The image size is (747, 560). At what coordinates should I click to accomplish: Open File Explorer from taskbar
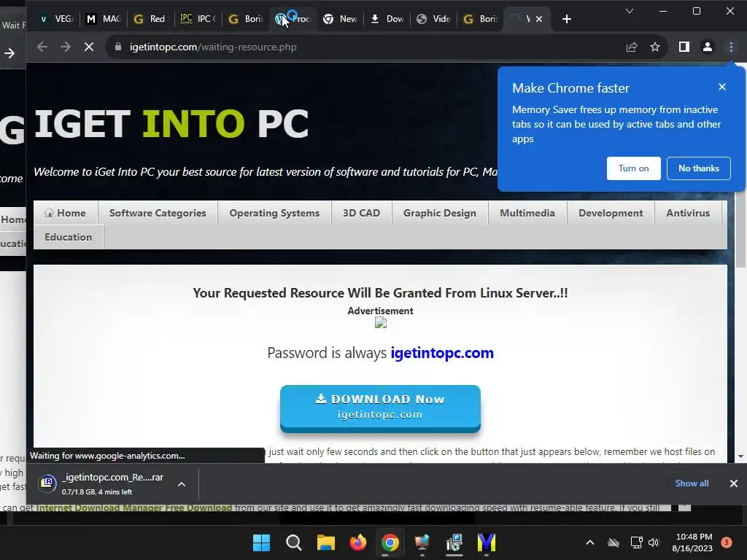tap(326, 542)
